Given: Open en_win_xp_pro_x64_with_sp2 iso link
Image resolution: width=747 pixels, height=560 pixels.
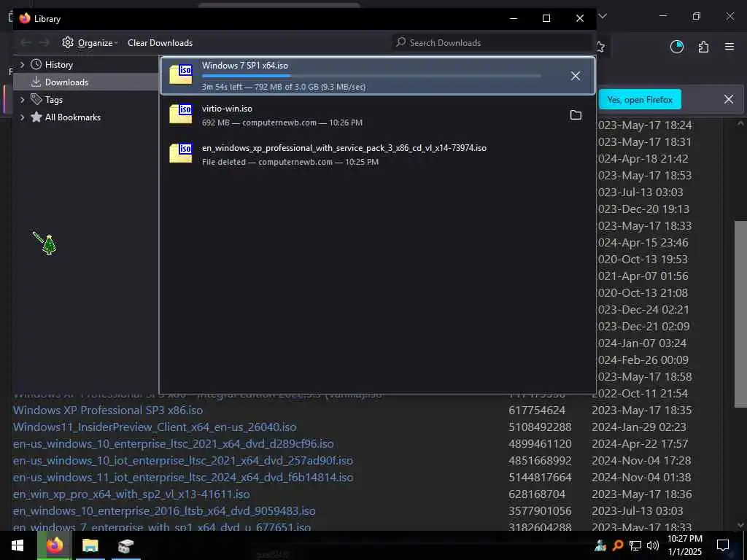Looking at the screenshot, I should [x=131, y=494].
